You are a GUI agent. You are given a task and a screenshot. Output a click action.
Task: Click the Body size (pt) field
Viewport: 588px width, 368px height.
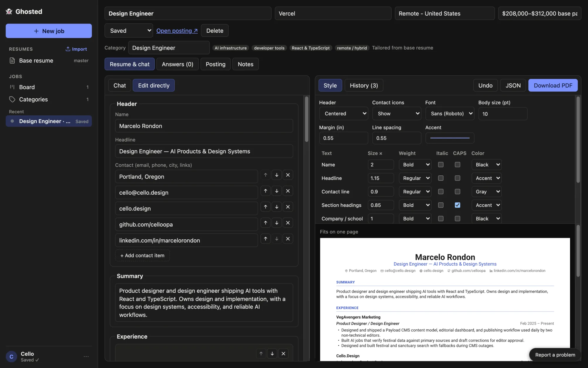503,114
